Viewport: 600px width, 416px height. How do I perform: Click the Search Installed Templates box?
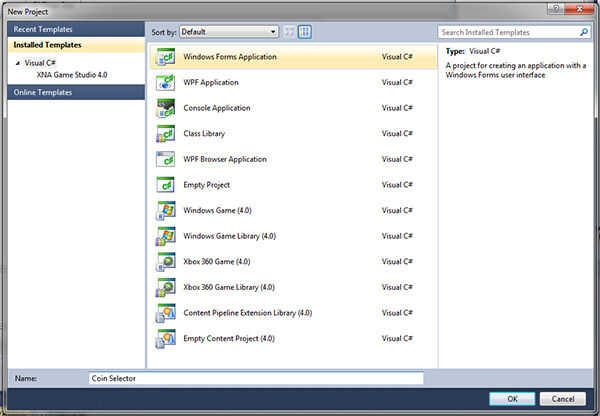pyautogui.click(x=514, y=32)
